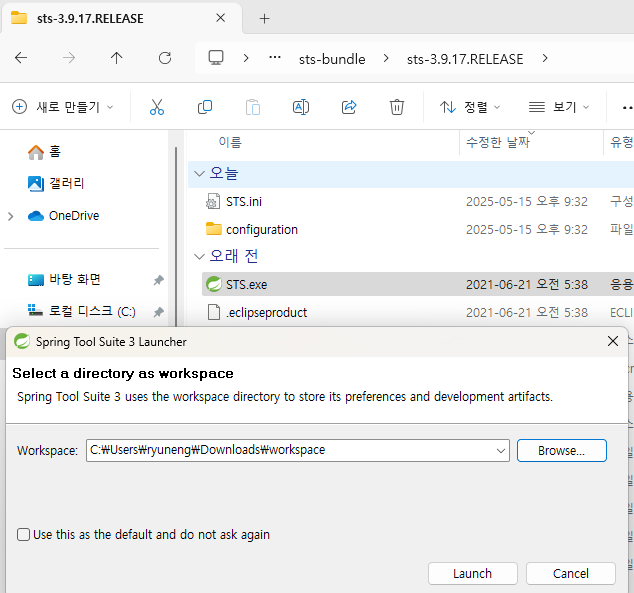Viewport: 634px width, 593px height.
Task: Close the Spring Tool Suite 3 Launcher dialog
Action: pyautogui.click(x=613, y=341)
